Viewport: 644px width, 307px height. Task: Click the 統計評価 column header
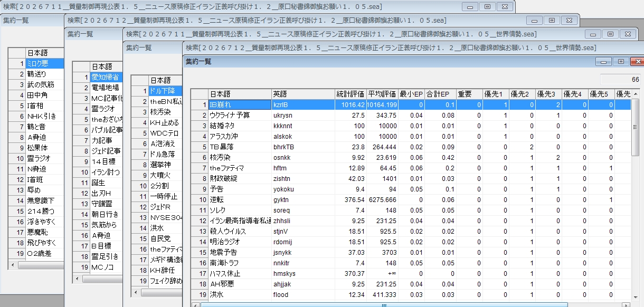click(351, 94)
